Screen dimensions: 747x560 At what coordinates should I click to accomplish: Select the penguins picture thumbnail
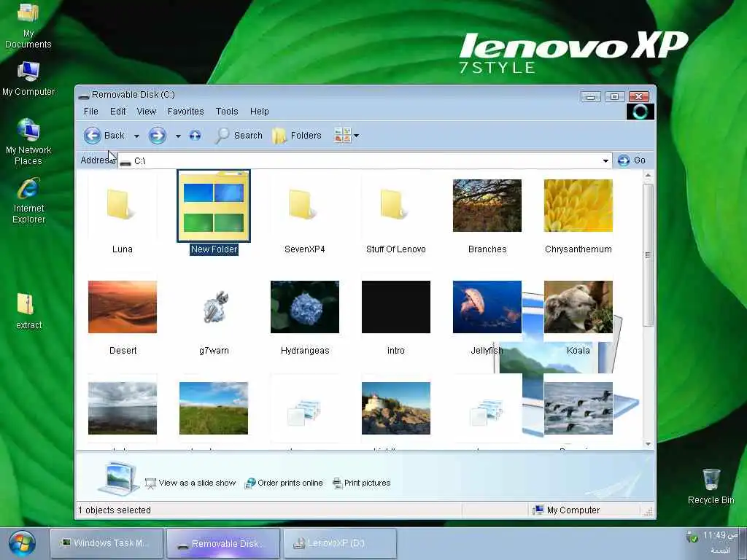pos(578,408)
